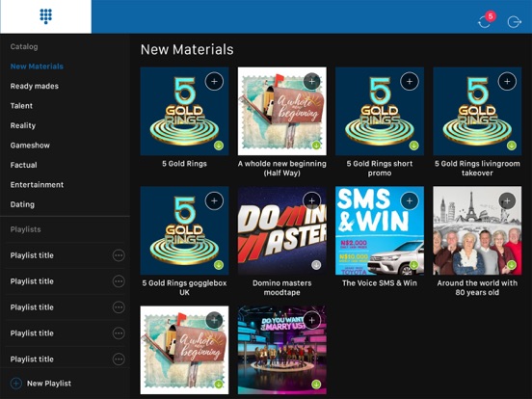
Task: Click the New Playlist plus icon
Action: tap(16, 384)
